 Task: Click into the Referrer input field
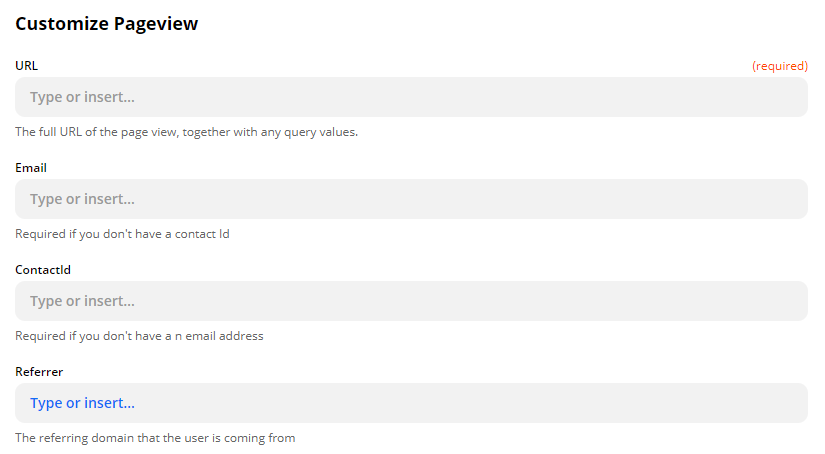coord(411,403)
